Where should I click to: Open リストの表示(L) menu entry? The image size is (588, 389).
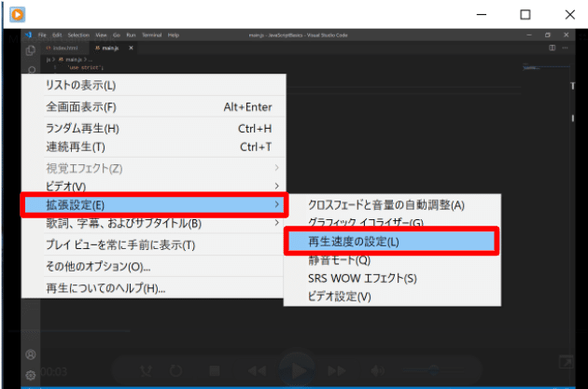[154, 85]
